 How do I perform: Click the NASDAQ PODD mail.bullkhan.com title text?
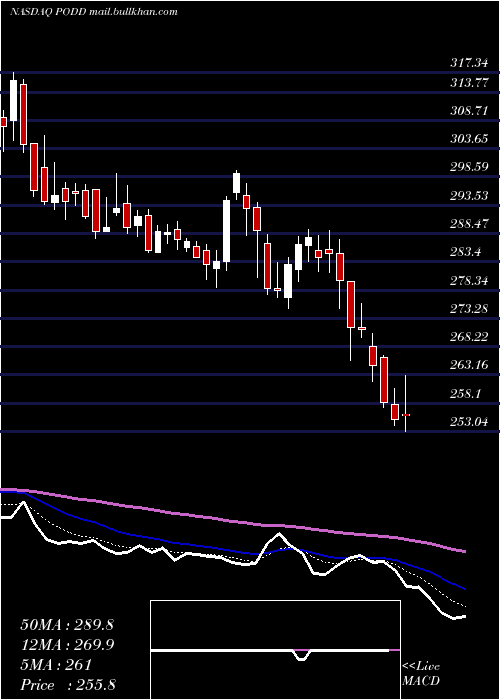[93, 12]
